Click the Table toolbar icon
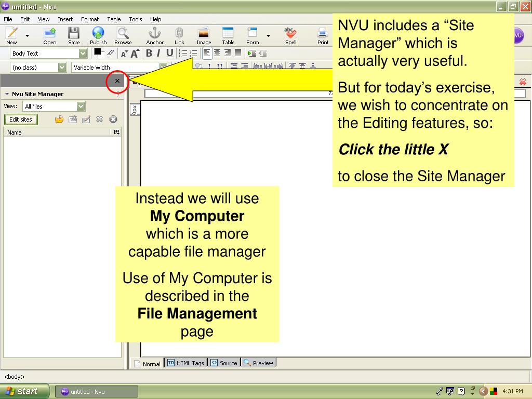532x399 pixels. click(228, 33)
